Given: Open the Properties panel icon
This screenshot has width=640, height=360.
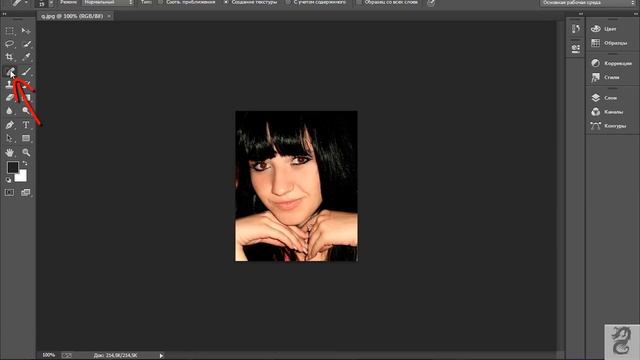Looking at the screenshot, I should tap(576, 48).
